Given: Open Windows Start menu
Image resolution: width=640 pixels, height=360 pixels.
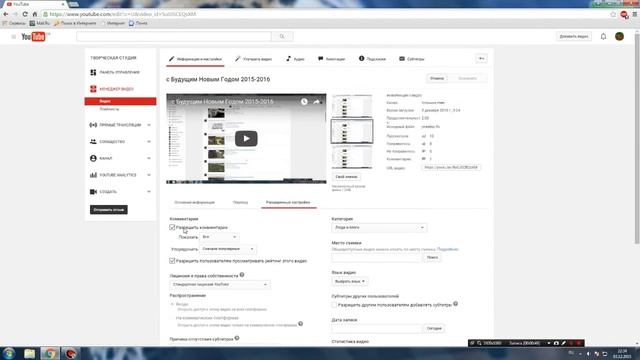Looking at the screenshot, I should [x=9, y=353].
